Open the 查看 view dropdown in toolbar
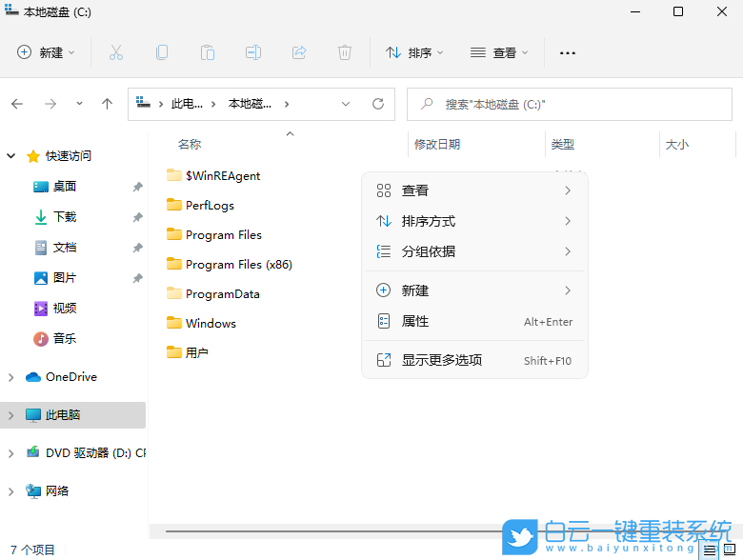743x560 pixels. coord(499,52)
